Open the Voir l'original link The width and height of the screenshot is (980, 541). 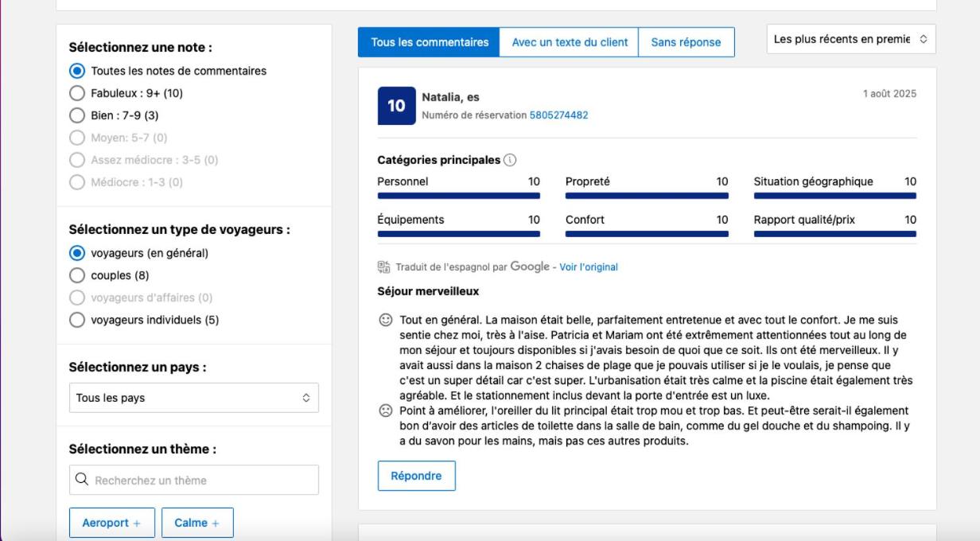(x=588, y=267)
